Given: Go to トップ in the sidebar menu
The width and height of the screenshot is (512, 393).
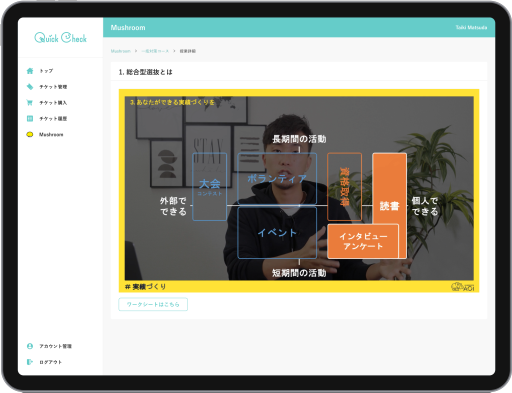Looking at the screenshot, I should click(x=46, y=71).
